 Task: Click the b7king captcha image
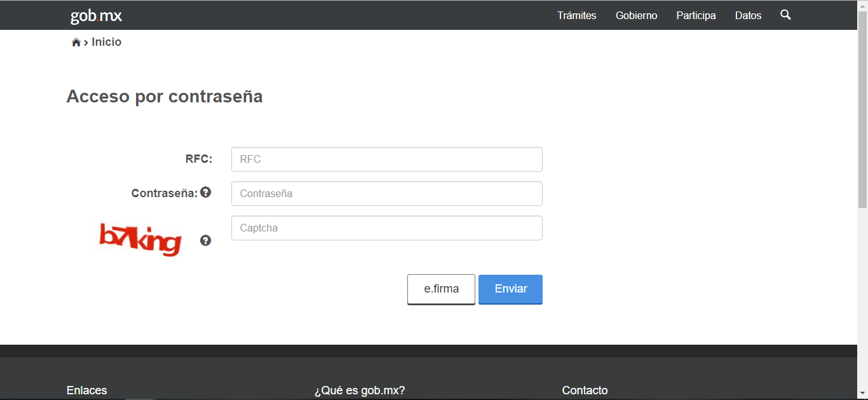pyautogui.click(x=140, y=239)
